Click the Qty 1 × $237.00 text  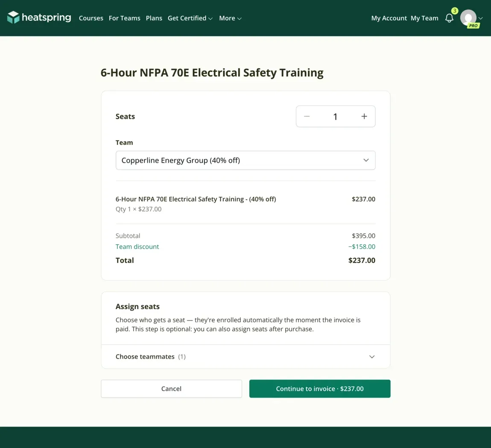(x=138, y=209)
